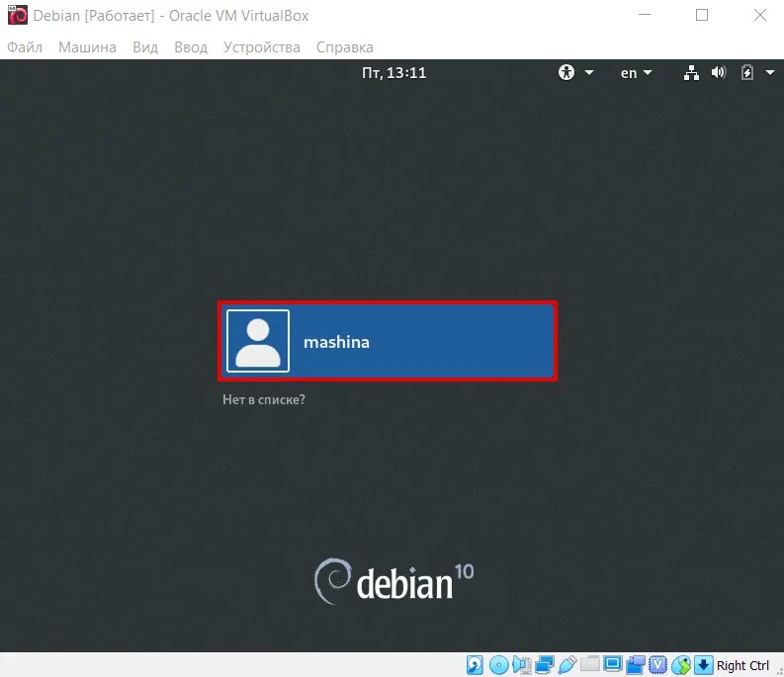Viewport: 784px width, 677px height.
Task: Expand the system menu arrow
Action: (770, 73)
